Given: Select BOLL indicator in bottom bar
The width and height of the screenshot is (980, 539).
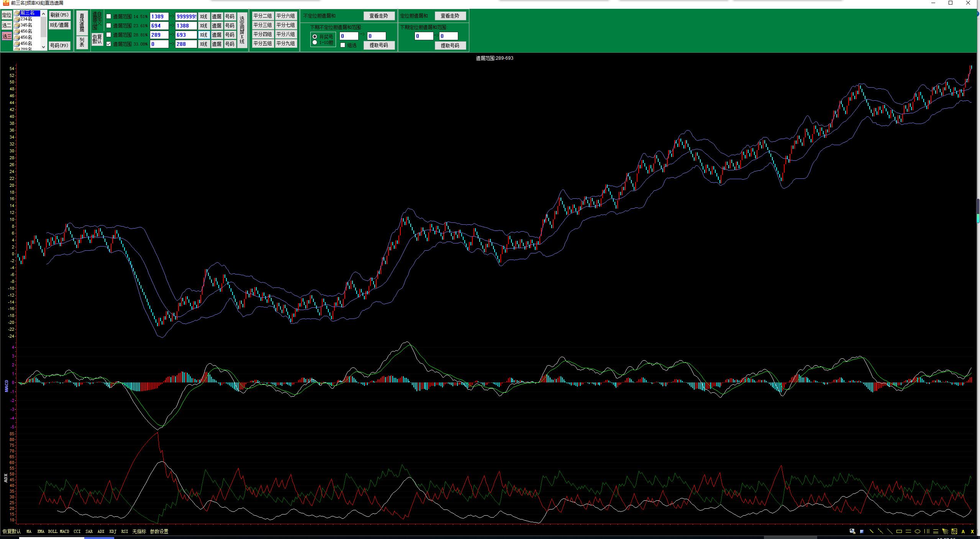Looking at the screenshot, I should coord(52,531).
